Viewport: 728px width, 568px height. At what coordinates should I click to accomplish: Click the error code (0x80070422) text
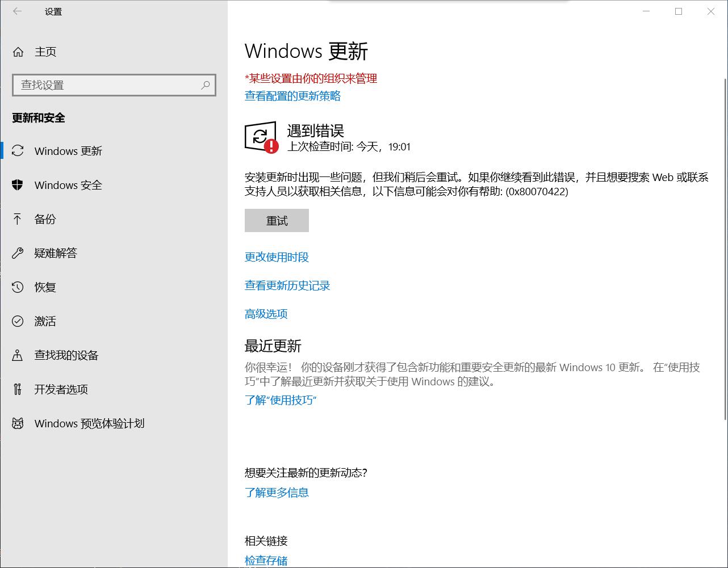(537, 192)
